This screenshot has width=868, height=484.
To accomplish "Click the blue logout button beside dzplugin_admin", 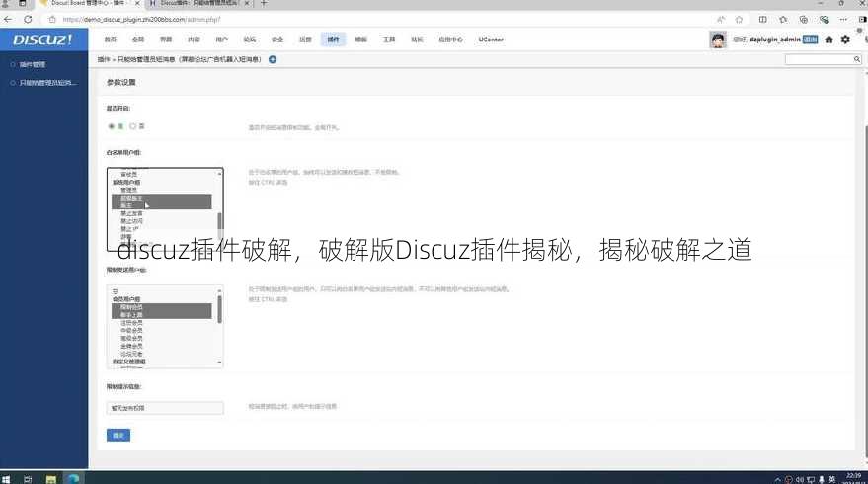I will coord(811,40).
